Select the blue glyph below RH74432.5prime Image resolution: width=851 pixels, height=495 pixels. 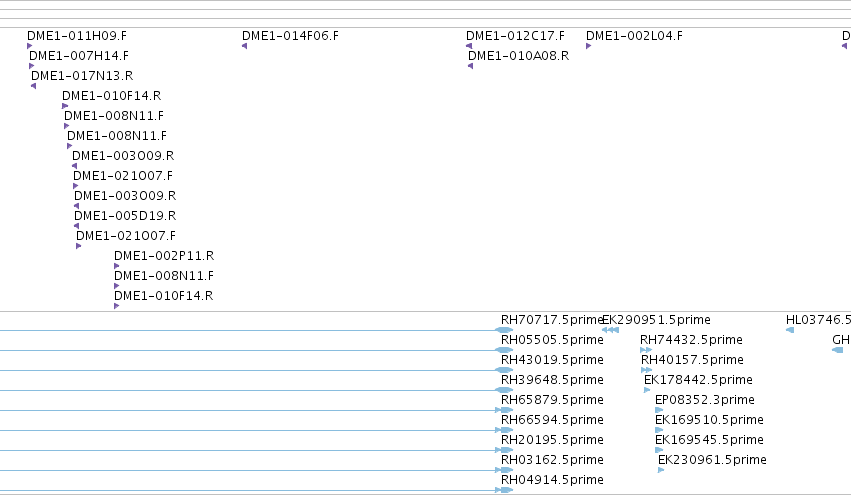646,350
